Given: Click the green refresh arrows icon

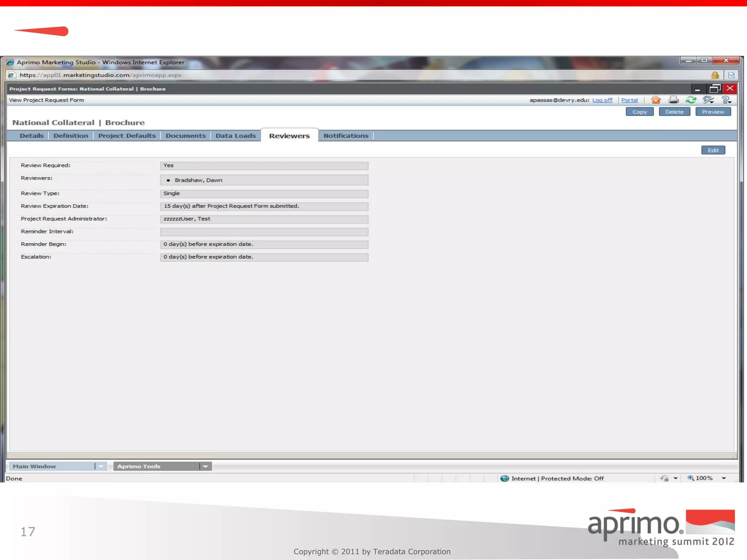Looking at the screenshot, I should [690, 100].
